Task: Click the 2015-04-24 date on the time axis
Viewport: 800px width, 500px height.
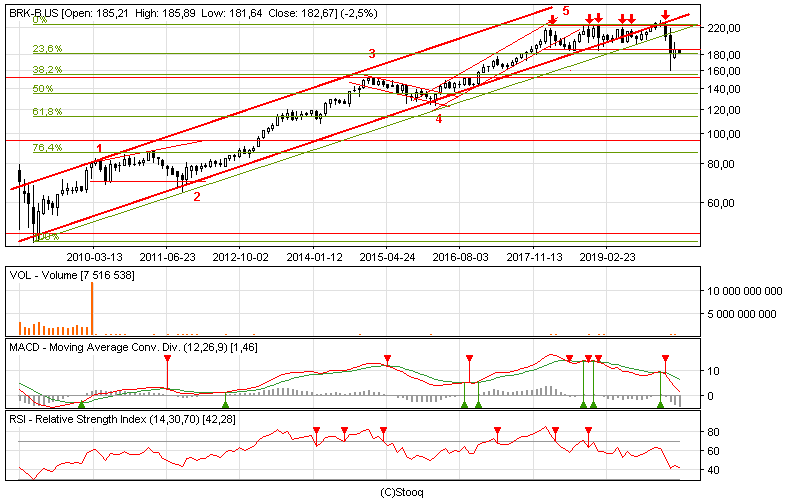Action: point(387,257)
